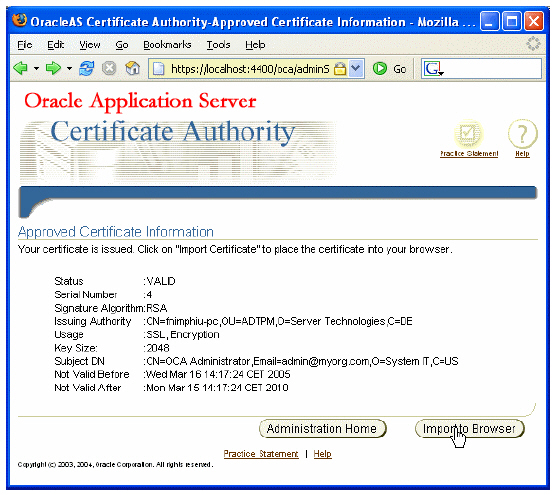Open the Bookmarks menu
This screenshot has width=556, height=495.
click(167, 45)
